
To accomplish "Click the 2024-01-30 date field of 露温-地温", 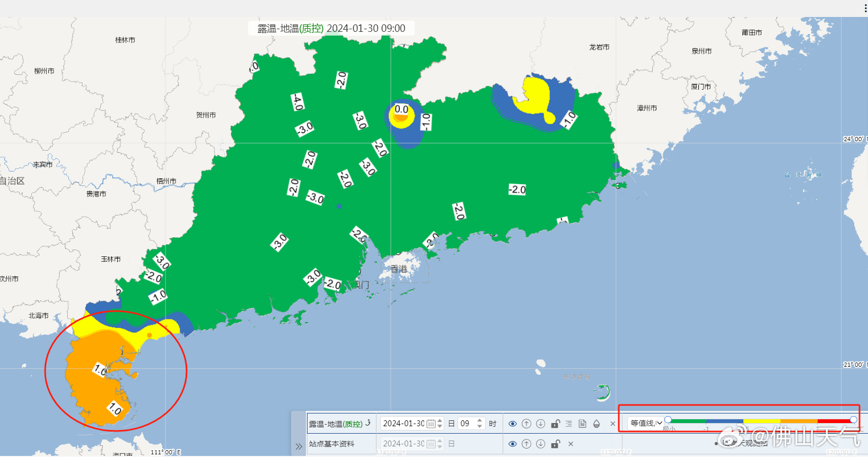I will click(404, 424).
